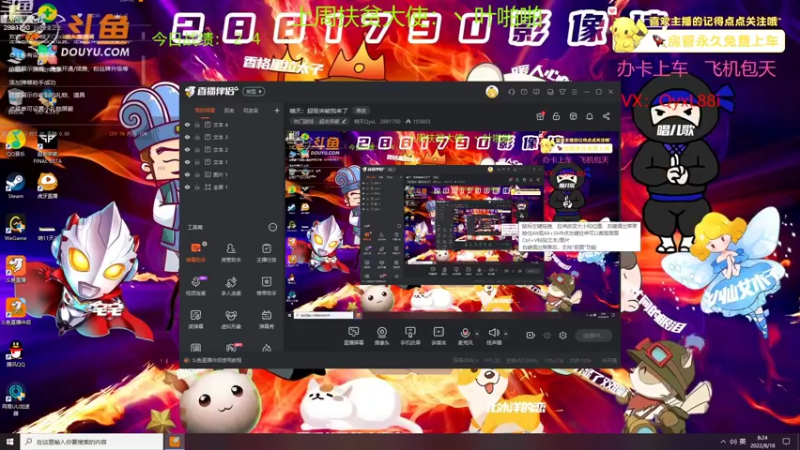Open streaming settings gear icon

click(x=563, y=335)
